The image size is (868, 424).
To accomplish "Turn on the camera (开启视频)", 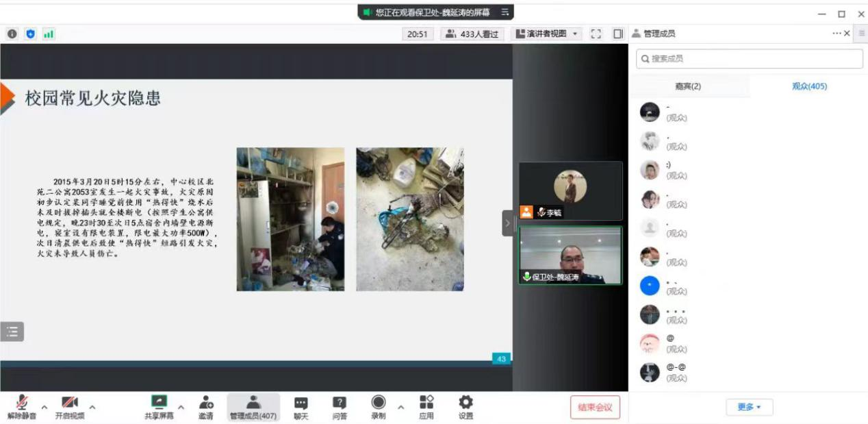I will [70, 407].
